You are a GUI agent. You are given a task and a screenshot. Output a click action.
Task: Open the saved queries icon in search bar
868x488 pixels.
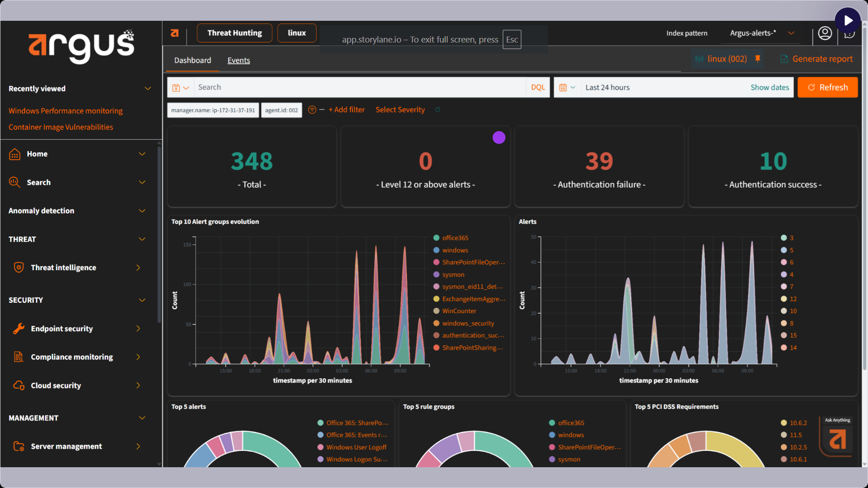(x=180, y=88)
